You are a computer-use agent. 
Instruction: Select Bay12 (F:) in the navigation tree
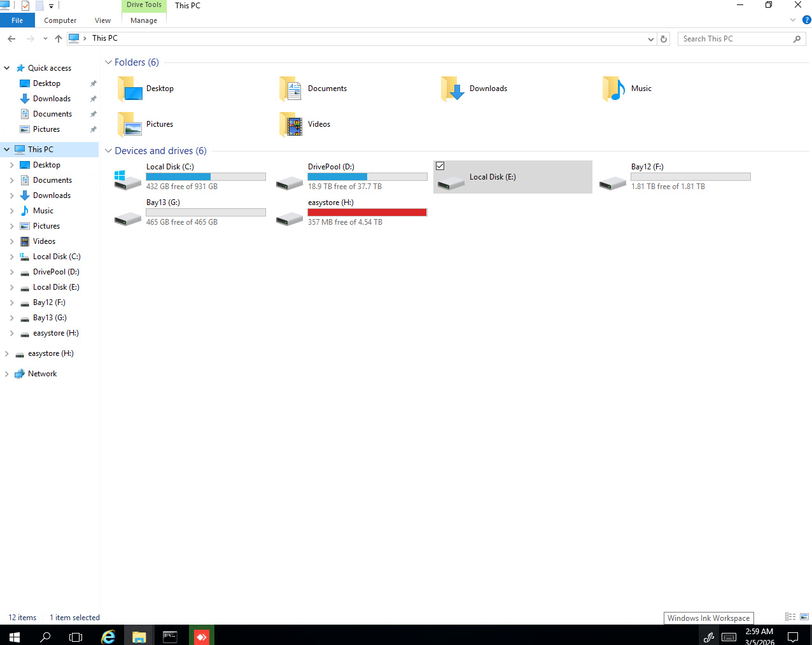49,302
